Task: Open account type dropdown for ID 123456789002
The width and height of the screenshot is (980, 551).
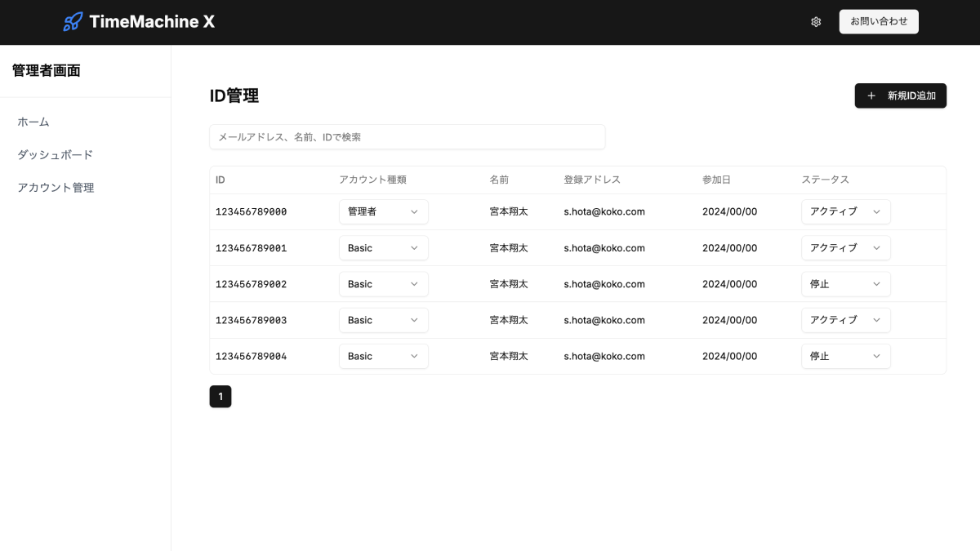Action: click(383, 284)
